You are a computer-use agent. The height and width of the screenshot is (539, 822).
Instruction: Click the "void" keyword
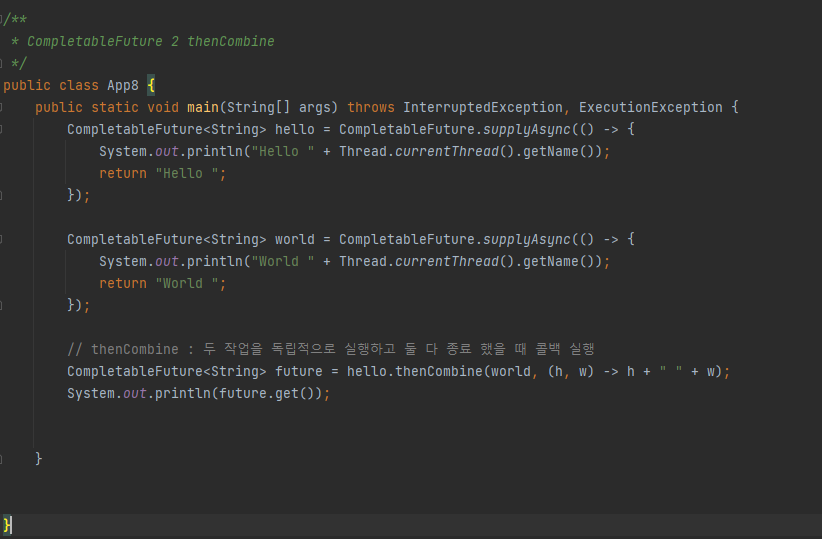point(163,107)
